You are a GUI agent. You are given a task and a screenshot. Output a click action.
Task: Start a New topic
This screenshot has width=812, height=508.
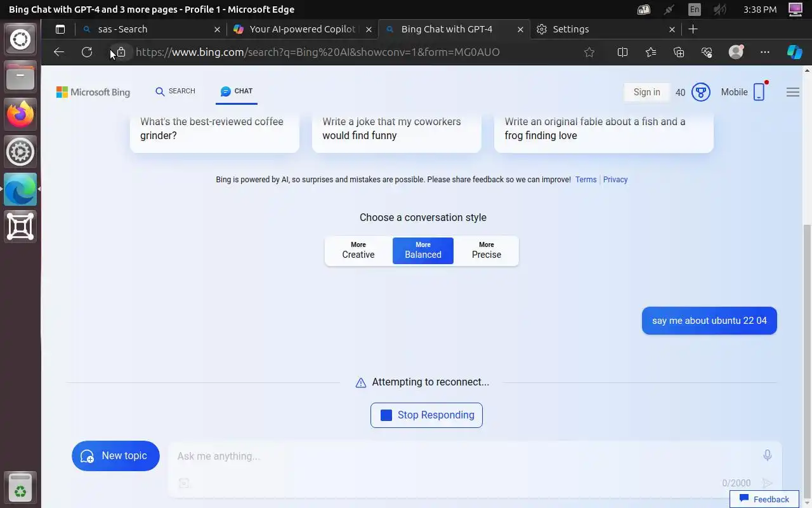(115, 456)
